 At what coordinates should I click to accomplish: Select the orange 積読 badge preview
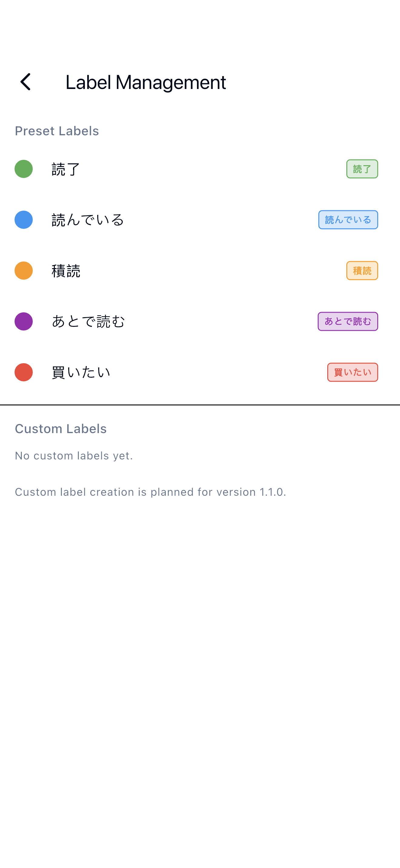point(362,270)
